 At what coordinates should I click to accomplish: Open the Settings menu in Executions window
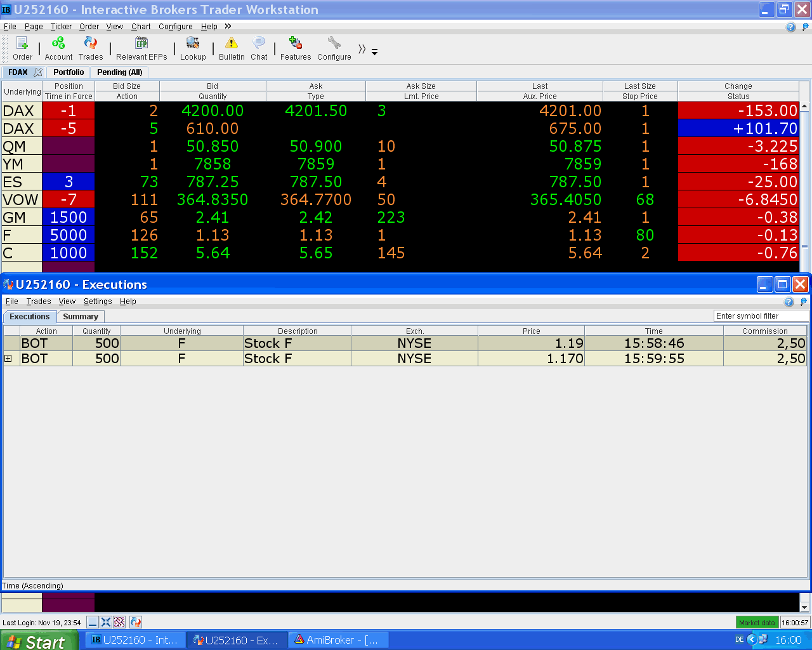pos(98,302)
